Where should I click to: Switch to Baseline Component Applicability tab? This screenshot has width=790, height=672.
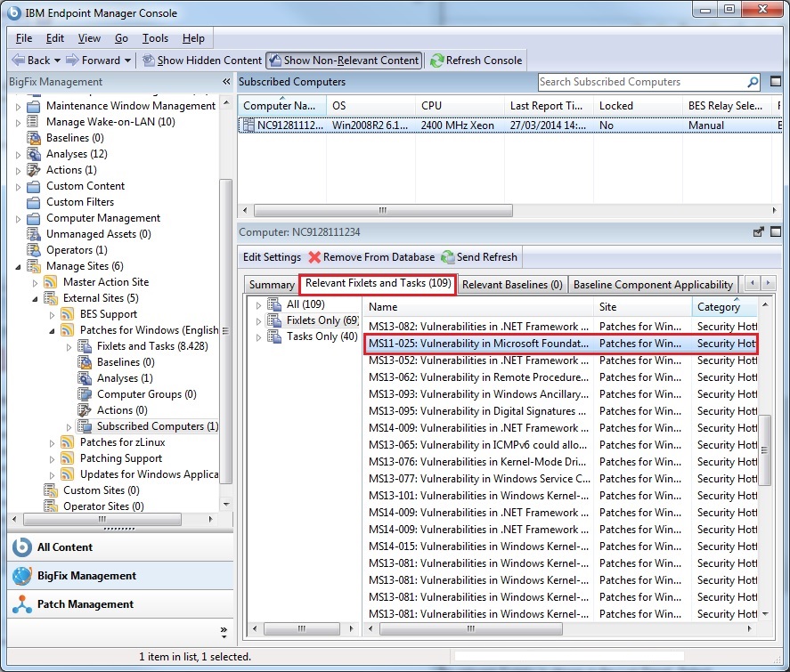(653, 285)
